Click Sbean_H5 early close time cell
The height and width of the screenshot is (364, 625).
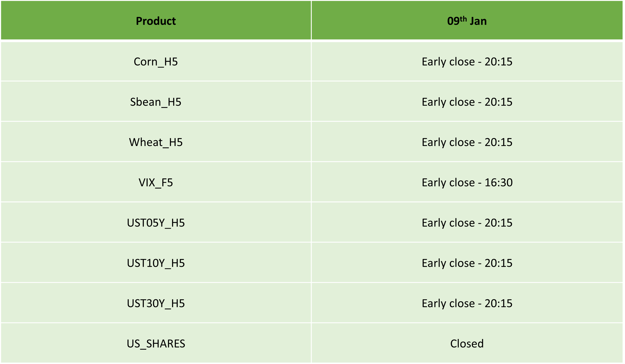[x=467, y=101]
